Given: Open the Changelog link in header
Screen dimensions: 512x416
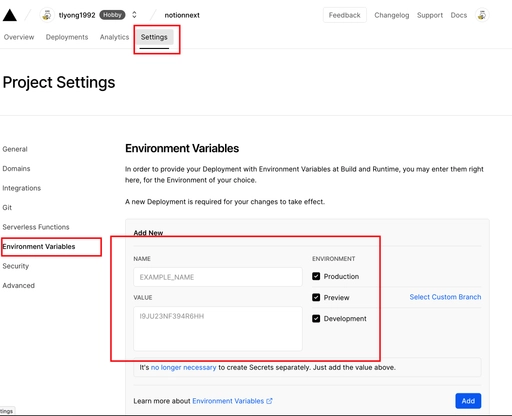Looking at the screenshot, I should pyautogui.click(x=392, y=15).
